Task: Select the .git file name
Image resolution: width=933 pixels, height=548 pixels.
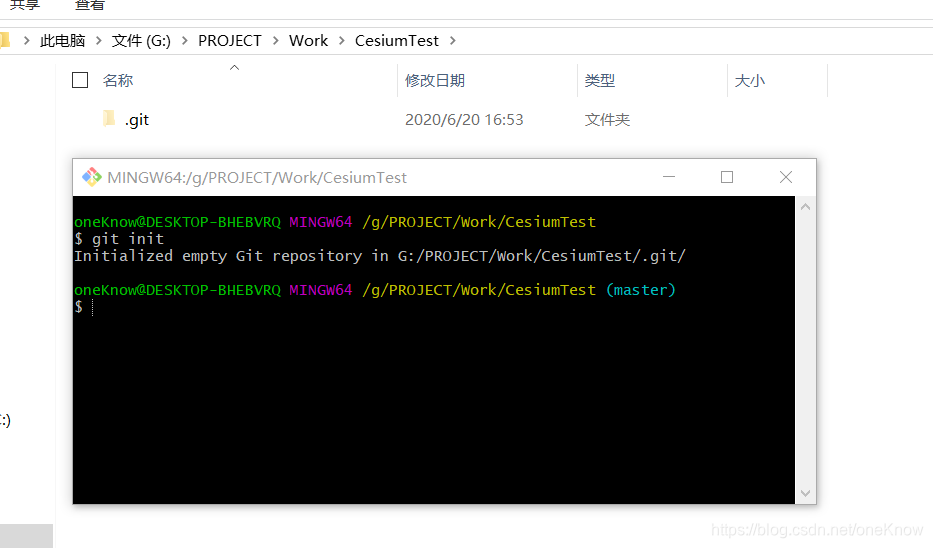Action: pyautogui.click(x=137, y=120)
